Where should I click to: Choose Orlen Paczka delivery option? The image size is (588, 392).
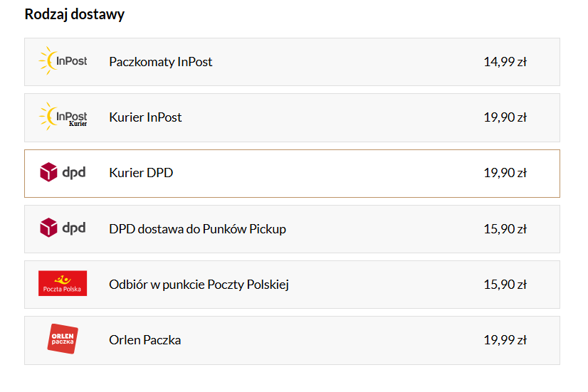pos(292,340)
